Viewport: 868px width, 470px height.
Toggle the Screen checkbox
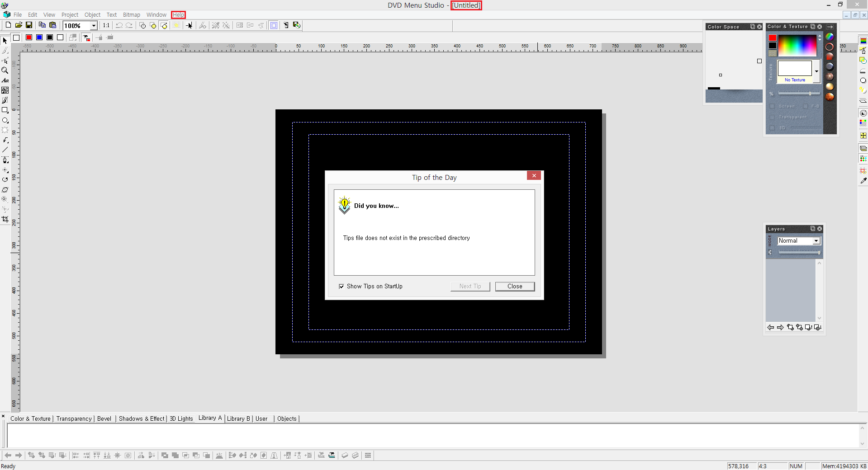click(x=772, y=106)
